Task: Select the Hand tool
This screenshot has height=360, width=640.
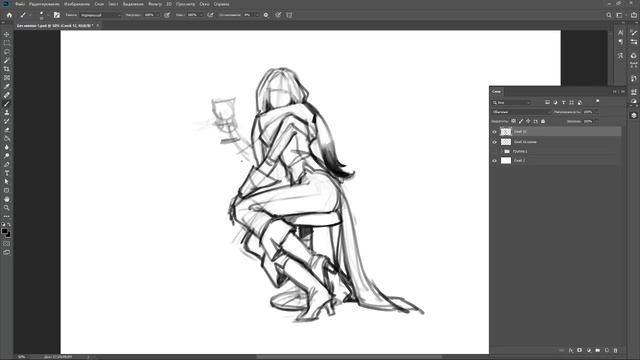Action: [7, 199]
